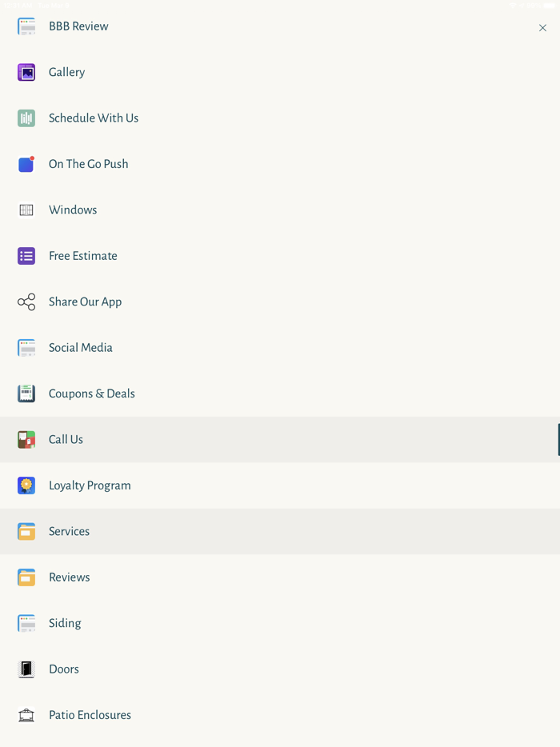This screenshot has width=560, height=747.
Task: Tap the Call Us phone icon
Action: click(x=26, y=440)
